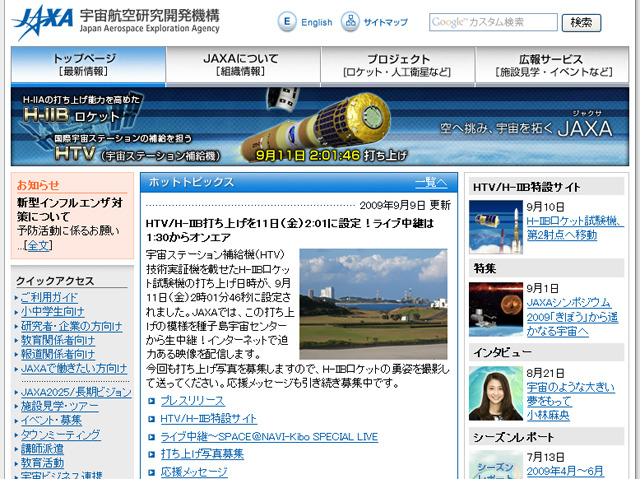Open the 応援メッセージ link
Viewport: 640px width, 479px height.
(194, 472)
